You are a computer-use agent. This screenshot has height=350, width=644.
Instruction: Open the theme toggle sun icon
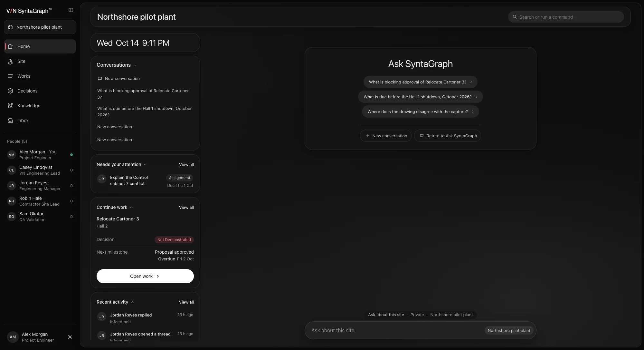(x=70, y=337)
